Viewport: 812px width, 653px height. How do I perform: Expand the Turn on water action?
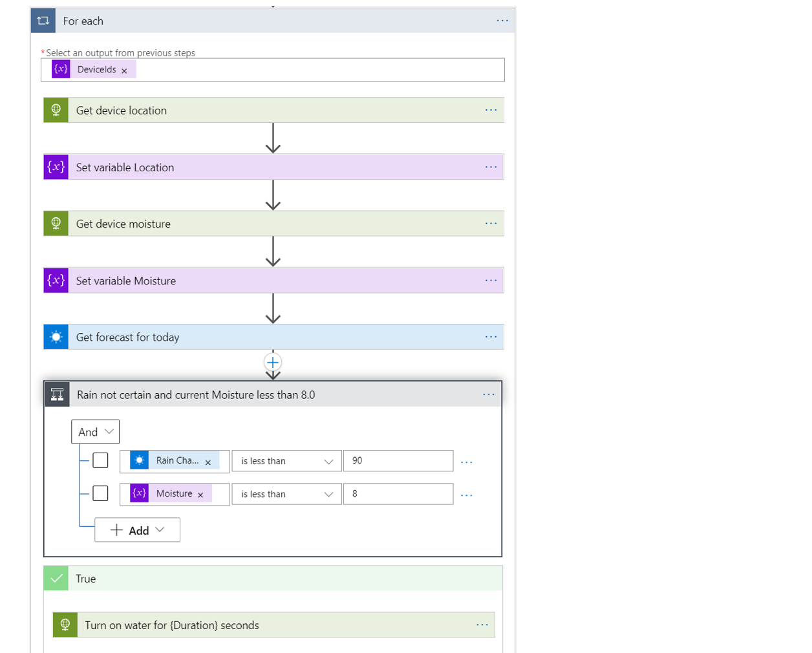[x=273, y=625]
